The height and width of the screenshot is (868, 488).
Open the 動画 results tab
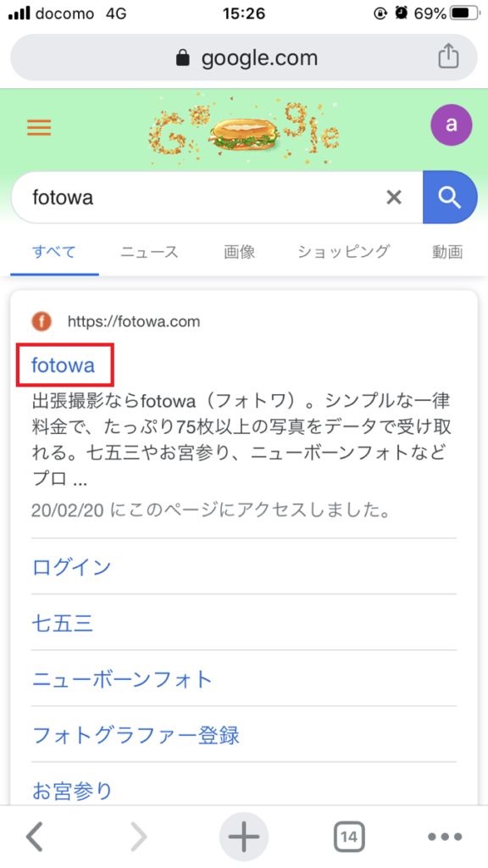(446, 252)
